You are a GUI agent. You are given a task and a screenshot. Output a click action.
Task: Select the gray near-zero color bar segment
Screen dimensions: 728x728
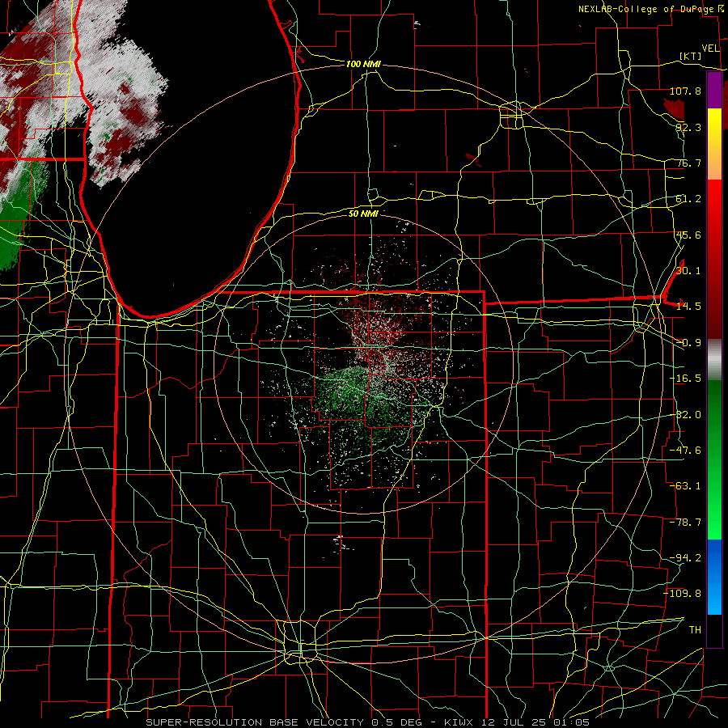714,360
